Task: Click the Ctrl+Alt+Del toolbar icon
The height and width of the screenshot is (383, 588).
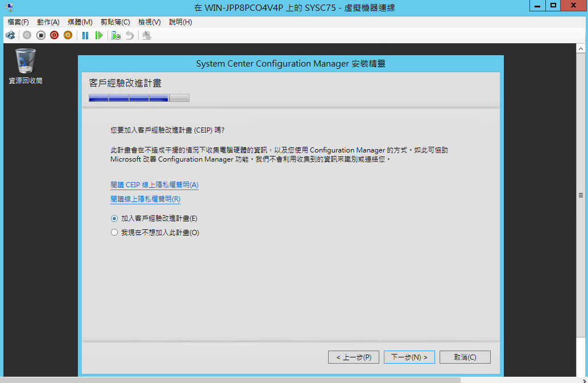Action: (x=10, y=36)
